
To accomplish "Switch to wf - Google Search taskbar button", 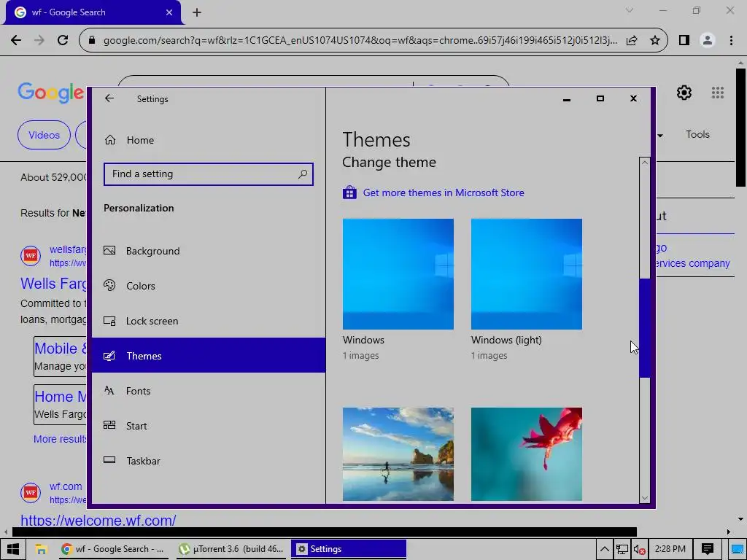I will point(115,549).
